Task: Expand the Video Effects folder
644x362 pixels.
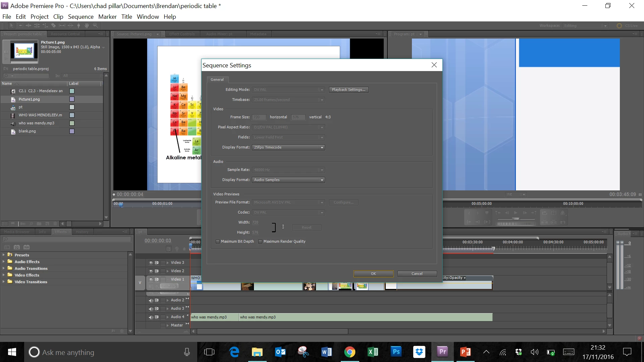Action: click(x=4, y=275)
